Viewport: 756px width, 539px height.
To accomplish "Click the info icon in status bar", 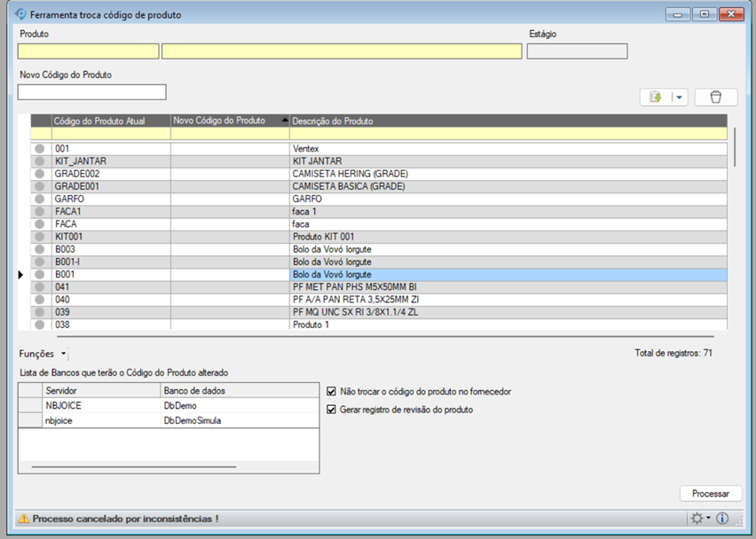I will (722, 519).
